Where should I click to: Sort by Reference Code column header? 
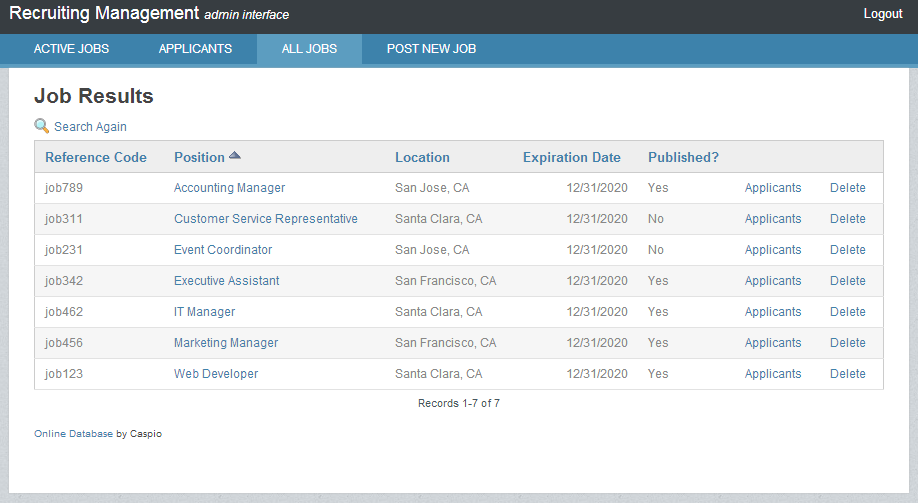(96, 157)
